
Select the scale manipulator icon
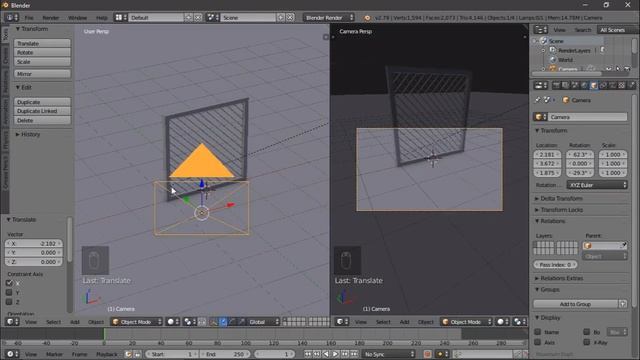point(242,322)
